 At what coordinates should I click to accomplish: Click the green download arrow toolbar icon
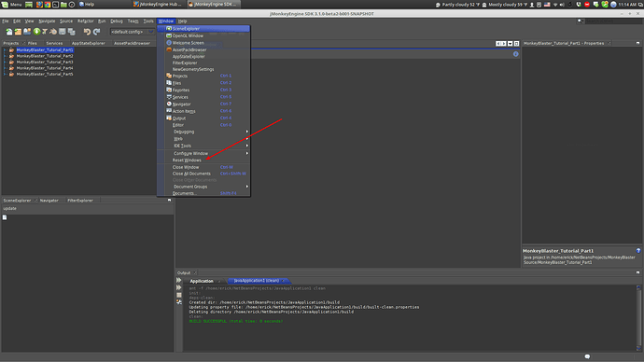tap(36, 32)
